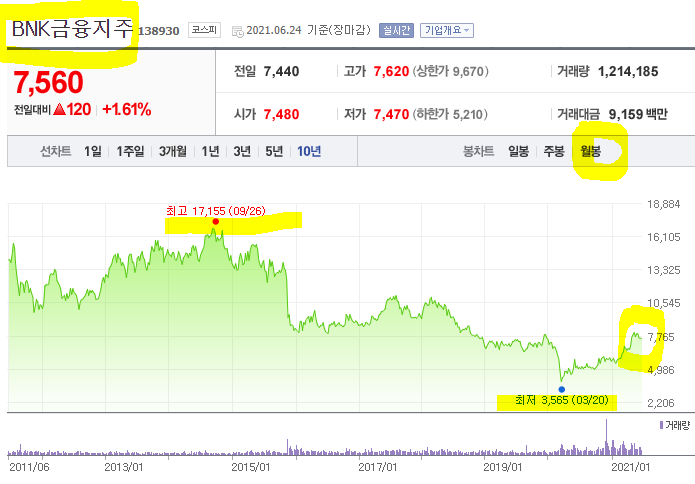This screenshot has width=695, height=484.
Task: Select the 1일 line chart tab
Action: click(x=93, y=152)
